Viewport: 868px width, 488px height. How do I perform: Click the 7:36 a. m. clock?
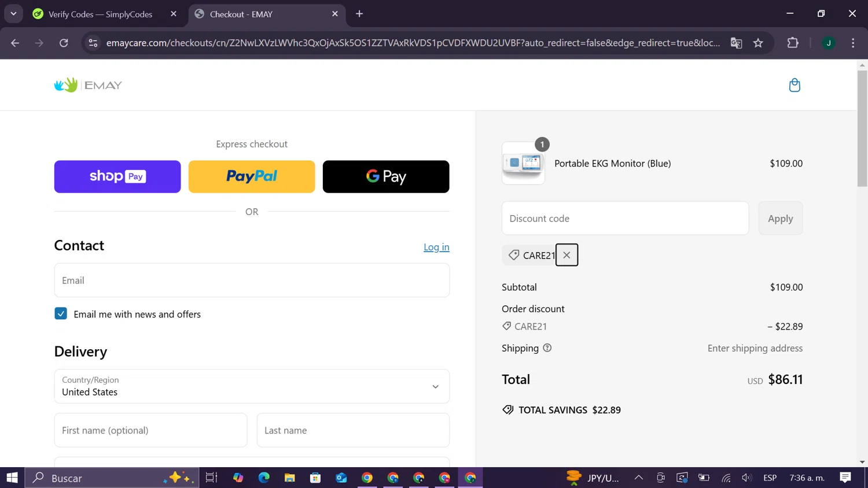coord(807,478)
